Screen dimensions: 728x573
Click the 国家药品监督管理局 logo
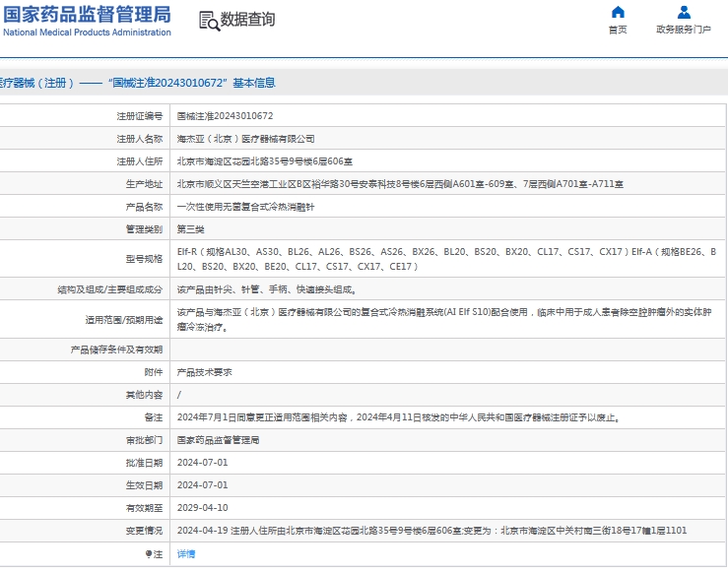pyautogui.click(x=87, y=21)
